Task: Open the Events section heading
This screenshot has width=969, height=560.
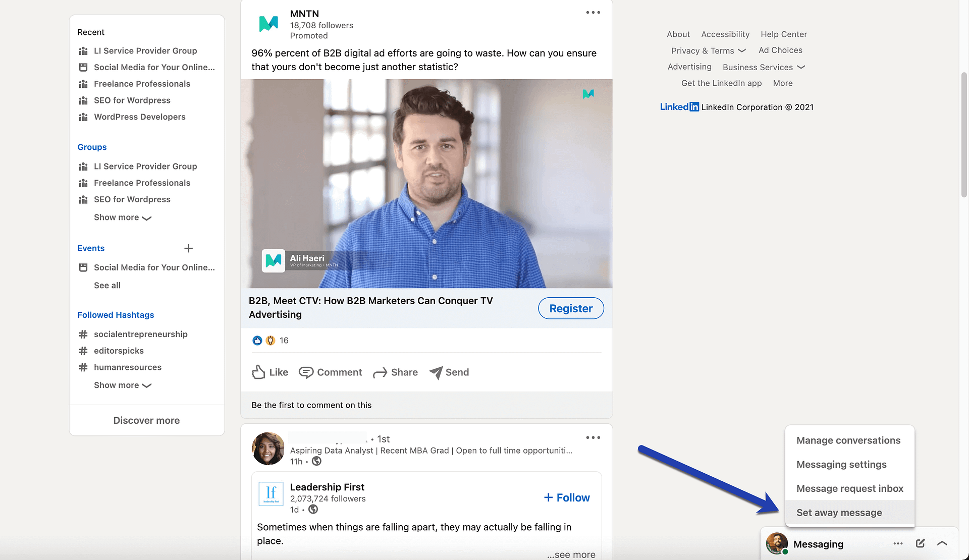Action: click(91, 248)
